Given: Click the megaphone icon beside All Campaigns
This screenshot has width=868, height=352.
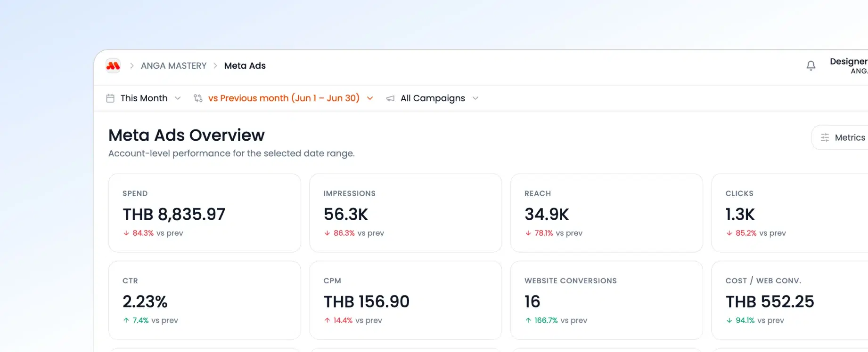Looking at the screenshot, I should [x=390, y=98].
